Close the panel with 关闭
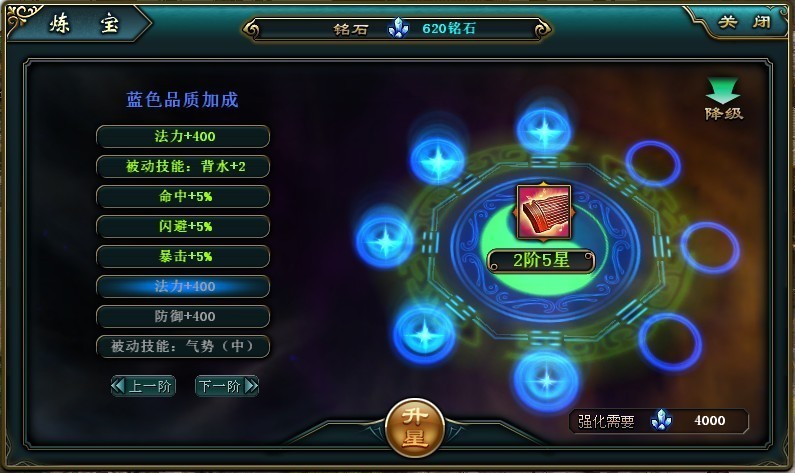This screenshot has width=795, height=473. 744,22
